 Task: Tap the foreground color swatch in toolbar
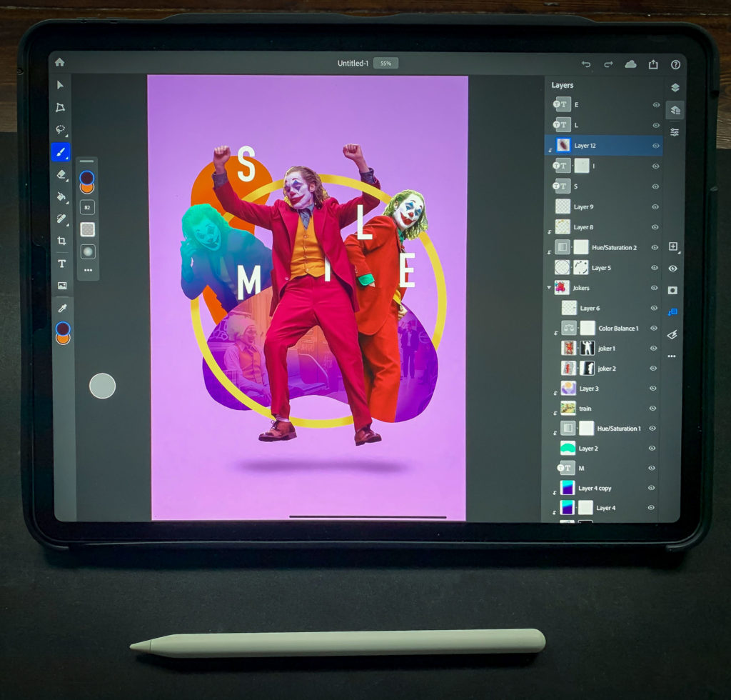point(63,329)
